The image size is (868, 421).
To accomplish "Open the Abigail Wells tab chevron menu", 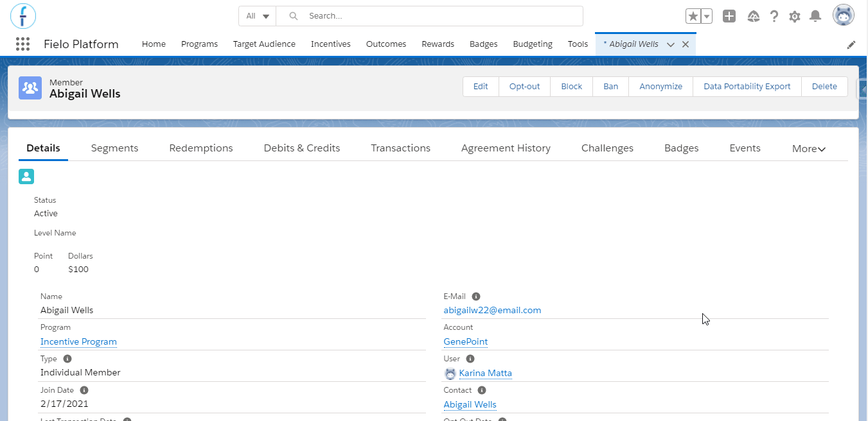I will [671, 44].
